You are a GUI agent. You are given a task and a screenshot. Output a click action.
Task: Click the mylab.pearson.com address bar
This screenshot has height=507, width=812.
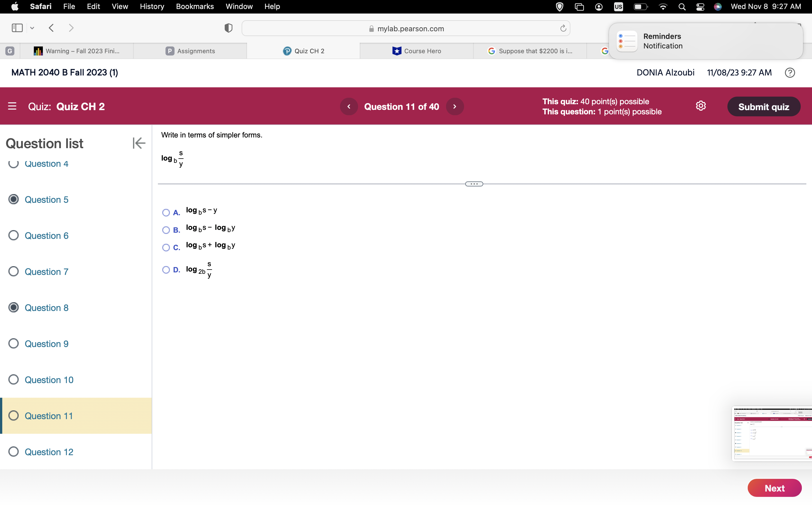406,28
